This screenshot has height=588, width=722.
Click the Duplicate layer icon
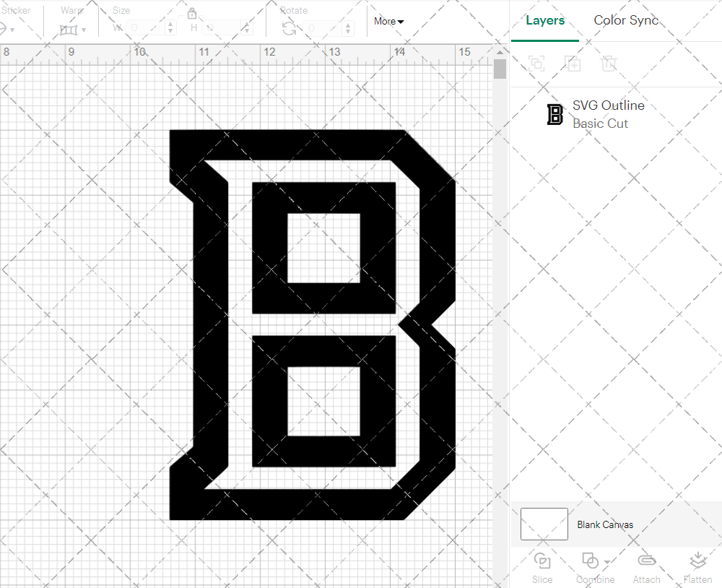tap(573, 64)
